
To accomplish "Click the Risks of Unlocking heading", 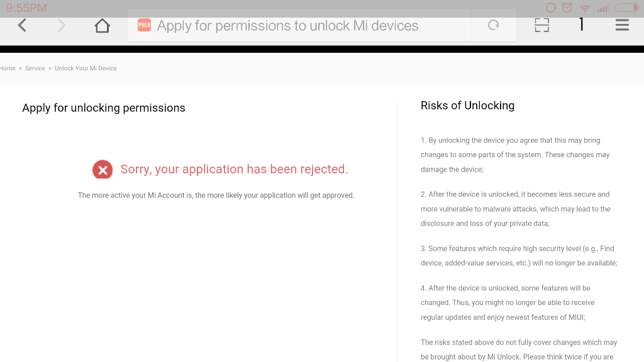I will pyautogui.click(x=467, y=106).
